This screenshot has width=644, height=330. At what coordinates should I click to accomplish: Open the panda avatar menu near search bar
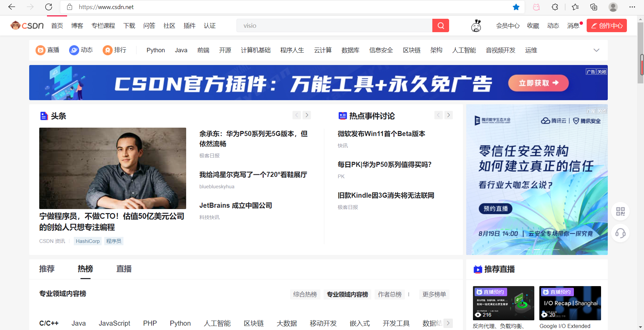pyautogui.click(x=476, y=25)
